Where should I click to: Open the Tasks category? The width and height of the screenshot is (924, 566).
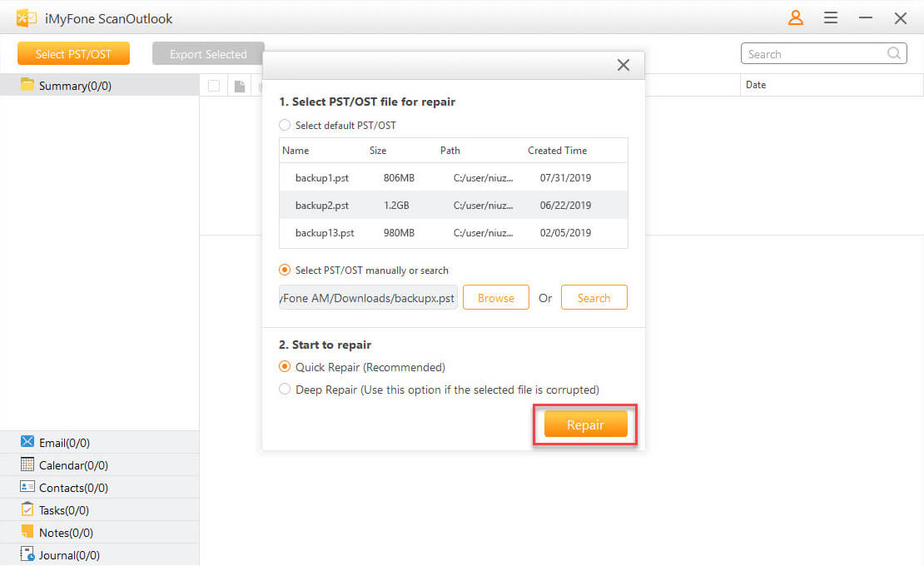pyautogui.click(x=63, y=510)
